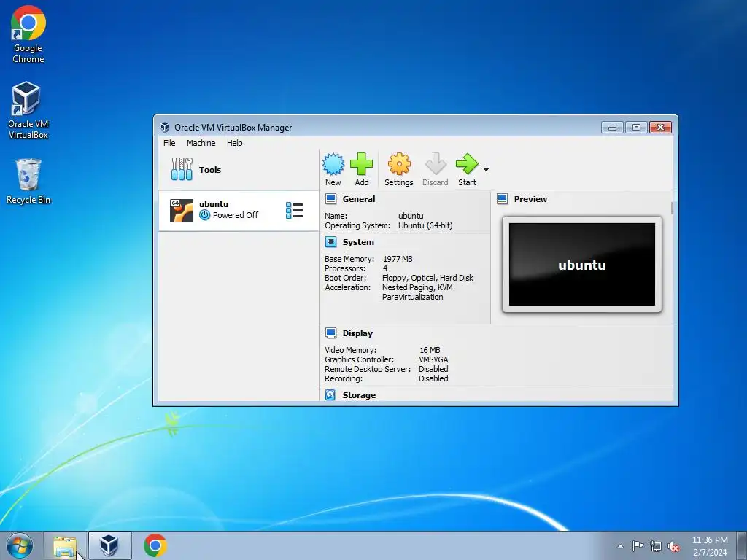Click the Google Chrome desktop shortcut

click(x=28, y=34)
